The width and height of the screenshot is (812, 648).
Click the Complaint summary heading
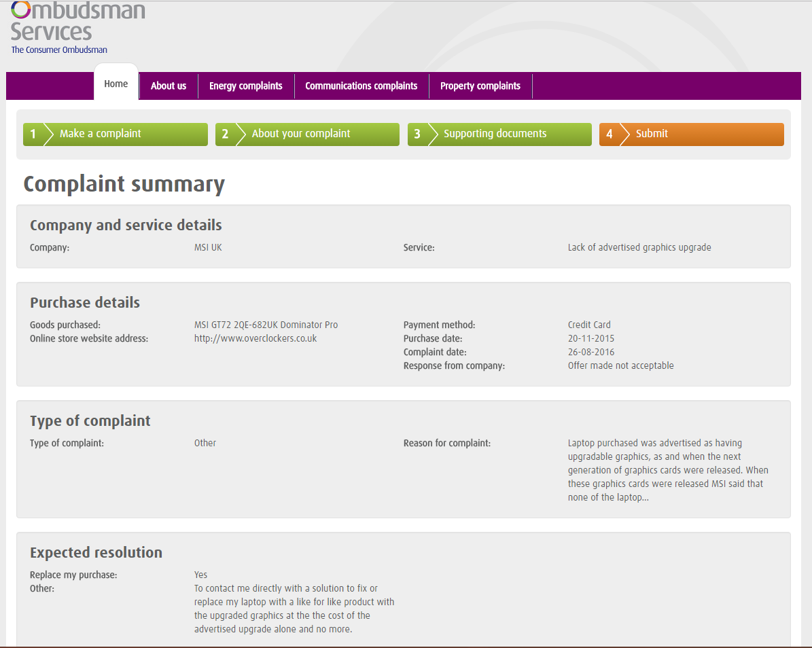point(124,184)
